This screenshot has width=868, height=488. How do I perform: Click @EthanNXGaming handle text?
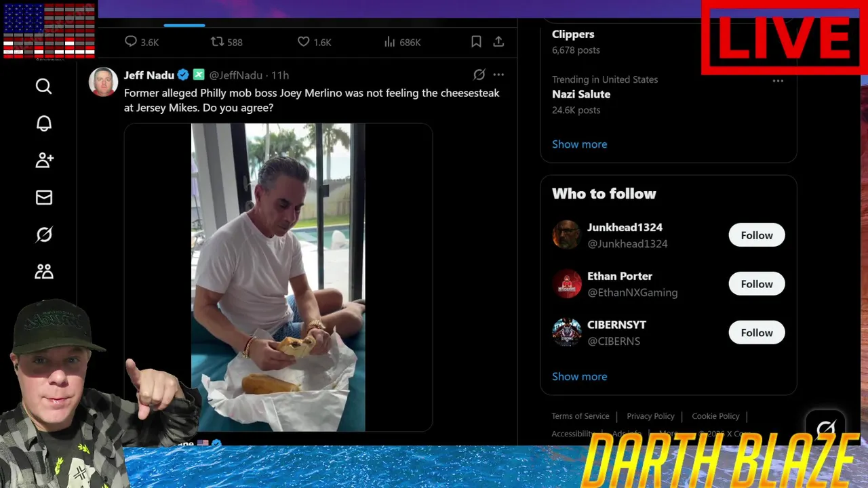point(633,293)
